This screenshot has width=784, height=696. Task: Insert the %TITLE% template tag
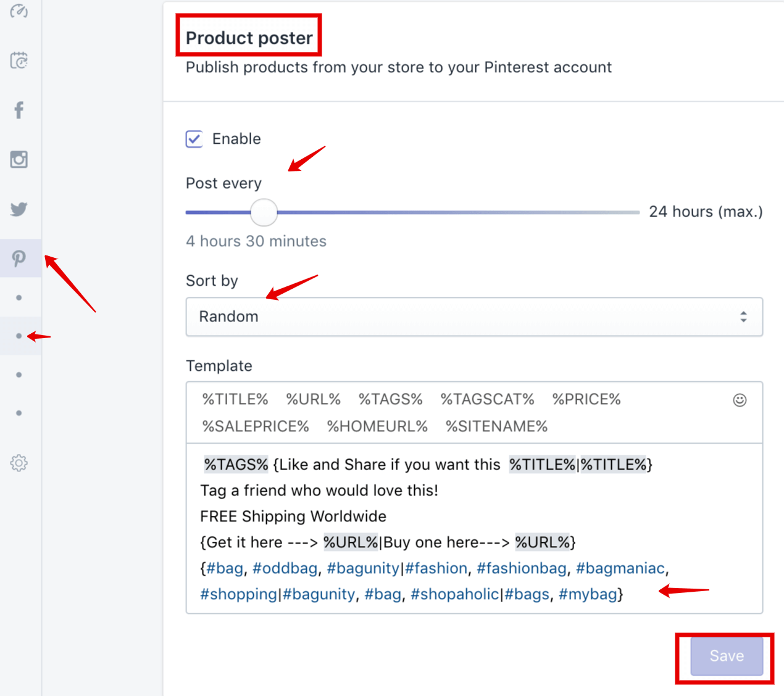(x=235, y=399)
